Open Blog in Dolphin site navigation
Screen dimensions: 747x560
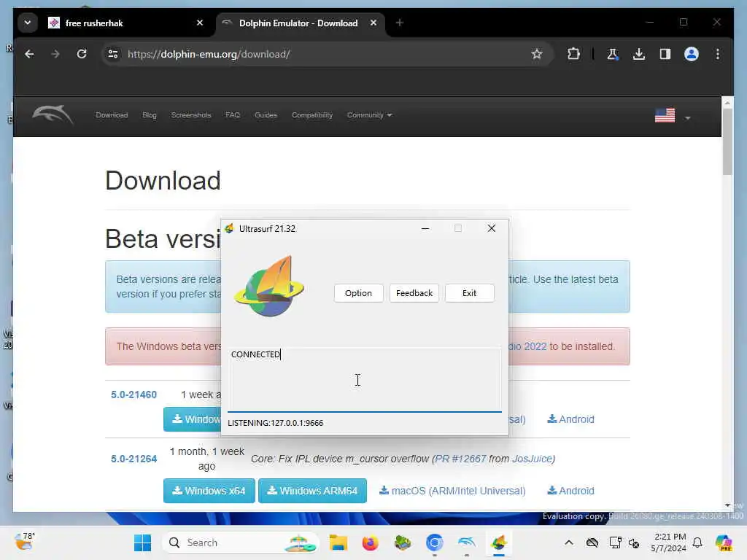click(x=149, y=115)
